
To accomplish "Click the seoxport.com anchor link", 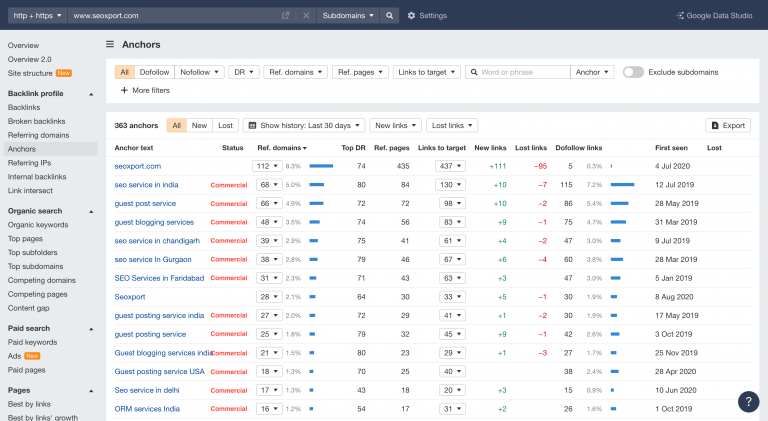I will pyautogui.click(x=138, y=166).
